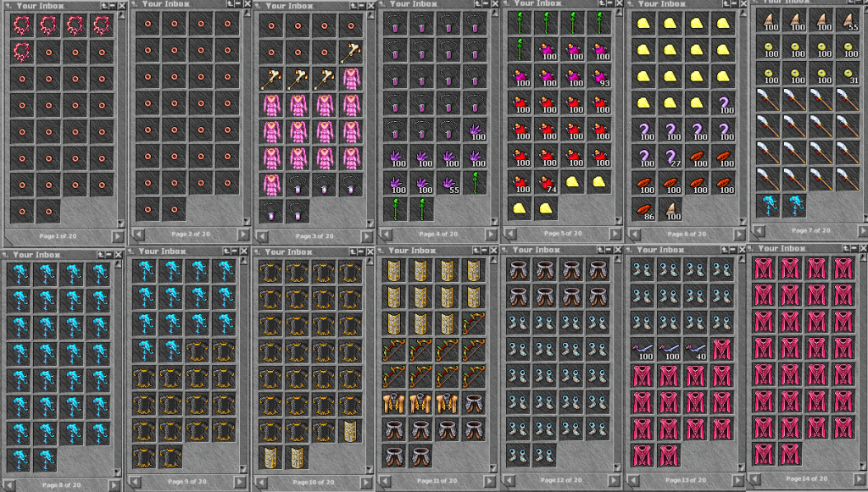The height and width of the screenshot is (492, 868).
Task: Go back a page from Page 13 inbox
Action: point(633,481)
